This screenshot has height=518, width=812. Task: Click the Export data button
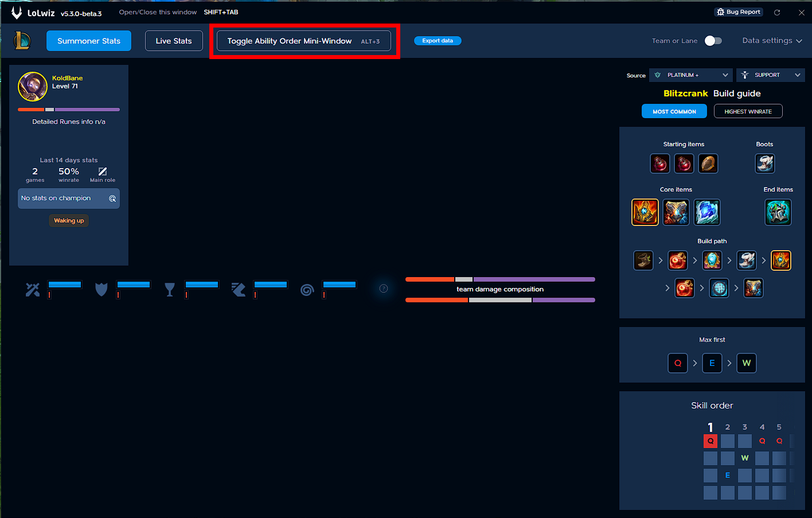(438, 41)
